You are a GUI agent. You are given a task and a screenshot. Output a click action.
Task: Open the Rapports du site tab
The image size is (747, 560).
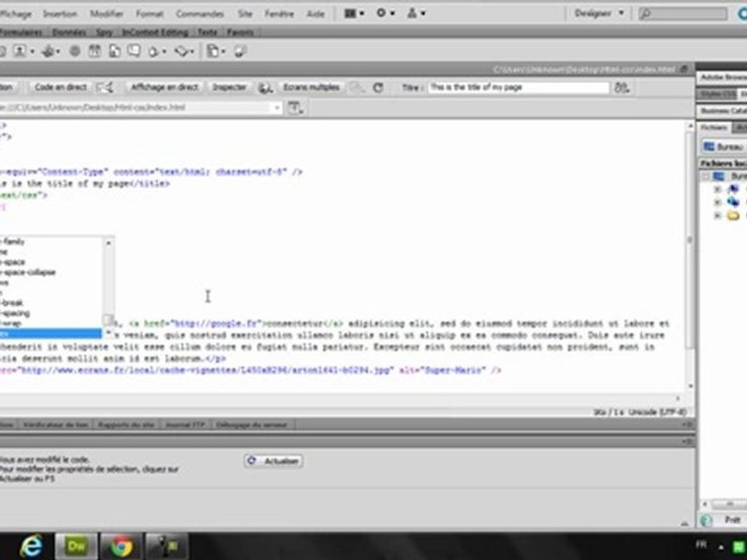coord(126,425)
